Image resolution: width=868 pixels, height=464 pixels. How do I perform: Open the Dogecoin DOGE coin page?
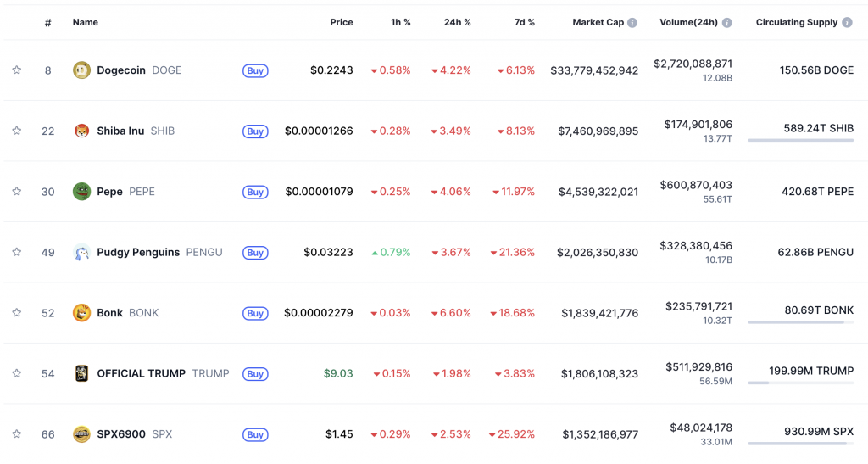pyautogui.click(x=139, y=70)
